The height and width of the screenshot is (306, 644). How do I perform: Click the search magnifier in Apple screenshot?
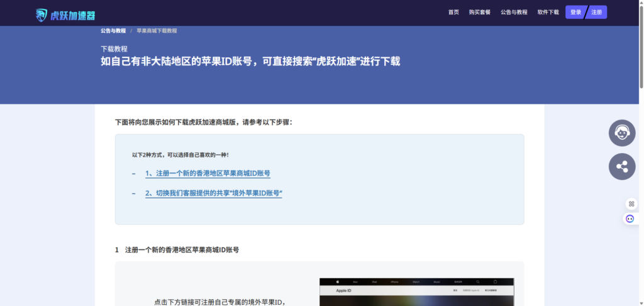[x=477, y=282]
